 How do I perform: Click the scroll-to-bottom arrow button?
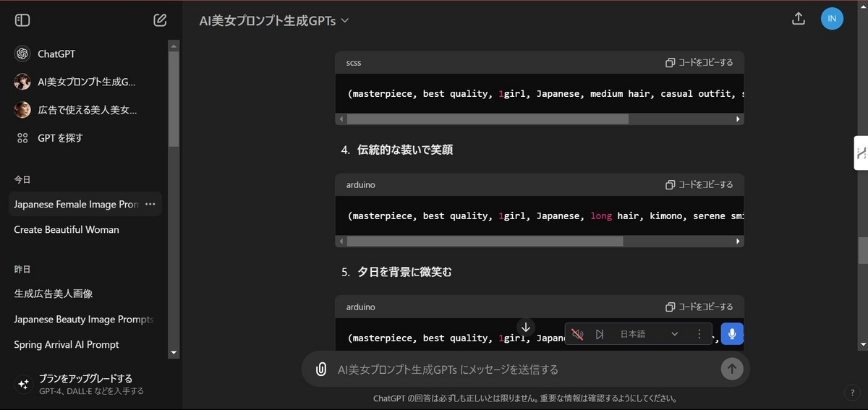pyautogui.click(x=526, y=327)
